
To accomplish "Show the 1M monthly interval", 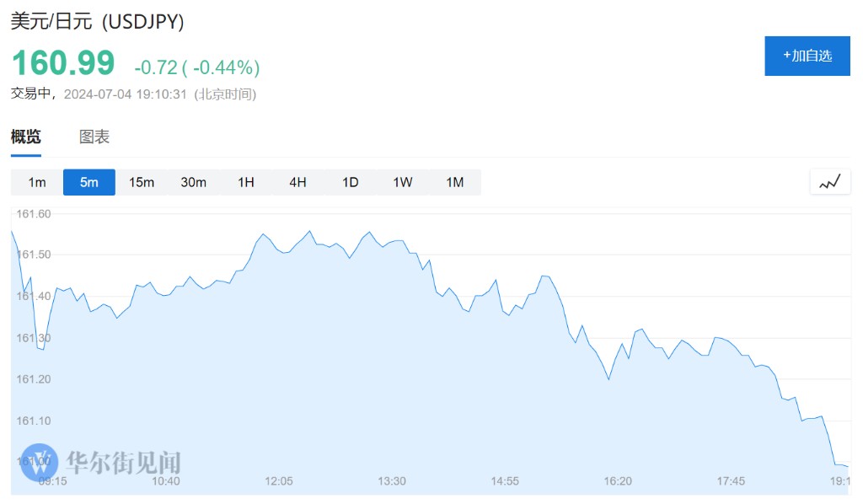I will 455,182.
